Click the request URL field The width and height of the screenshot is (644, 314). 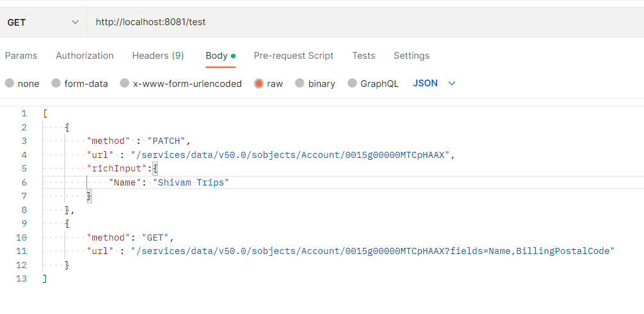(x=365, y=22)
